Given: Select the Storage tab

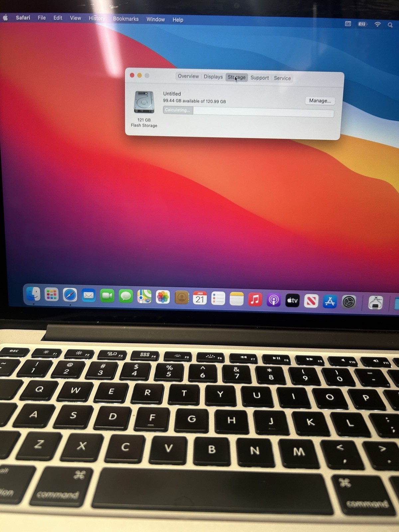Looking at the screenshot, I should point(237,77).
